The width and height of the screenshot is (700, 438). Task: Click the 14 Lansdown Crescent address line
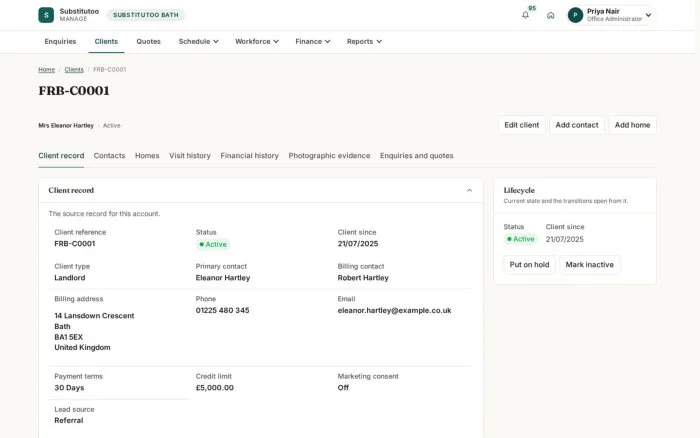pos(94,316)
